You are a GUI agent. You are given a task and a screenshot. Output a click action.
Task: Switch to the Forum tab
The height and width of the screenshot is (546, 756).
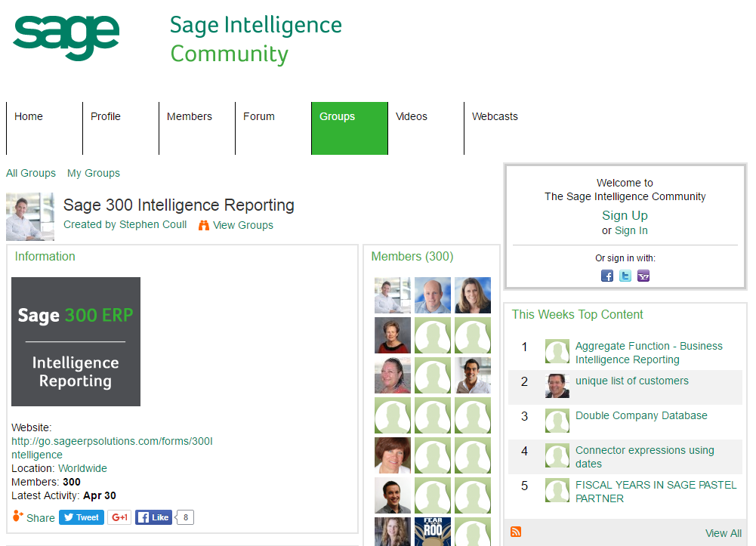point(273,128)
